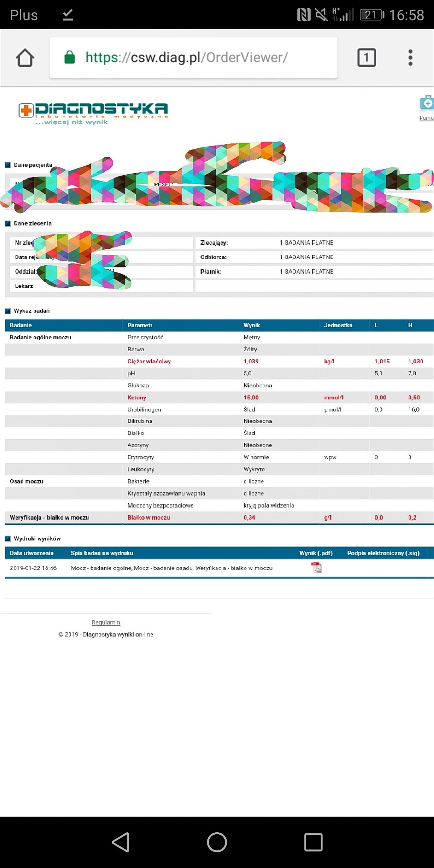The width and height of the screenshot is (434, 868).
Task: Select the Ketony result value 15,00
Action: pyautogui.click(x=251, y=397)
